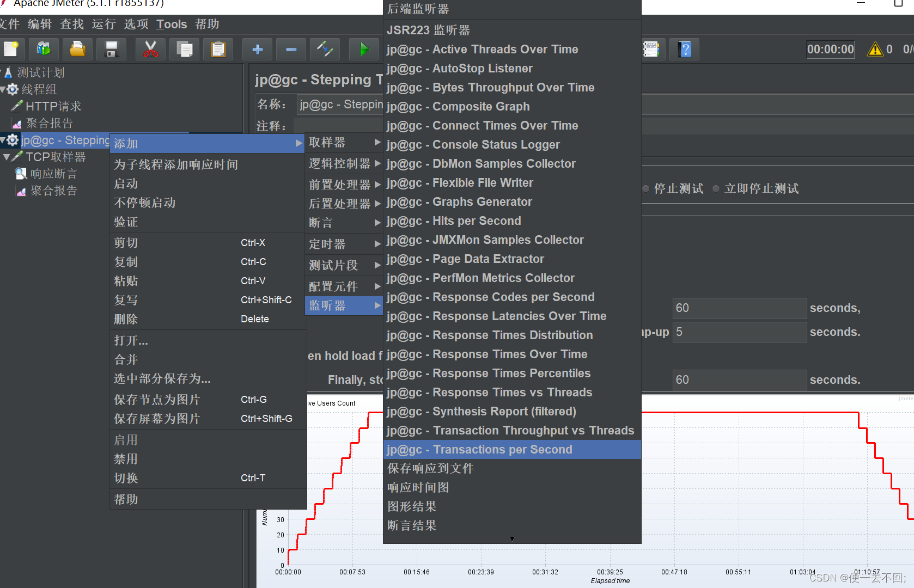
Task: Click the Copy toolbar icon
Action: (x=184, y=49)
